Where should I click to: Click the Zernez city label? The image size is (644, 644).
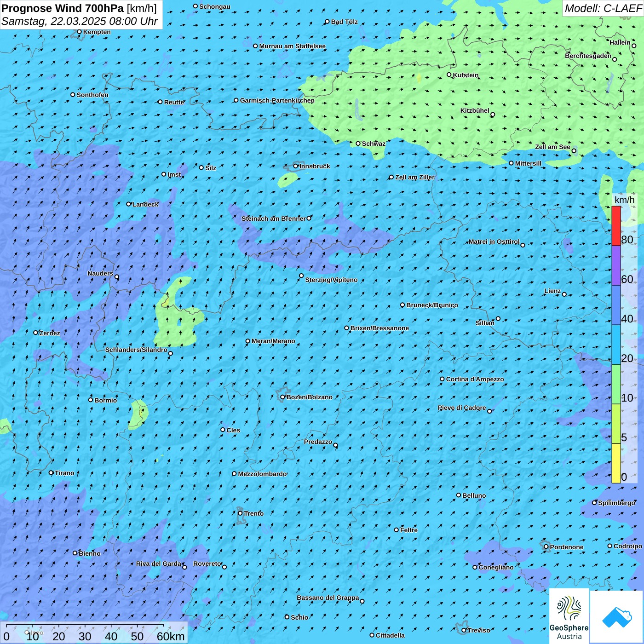click(x=50, y=333)
